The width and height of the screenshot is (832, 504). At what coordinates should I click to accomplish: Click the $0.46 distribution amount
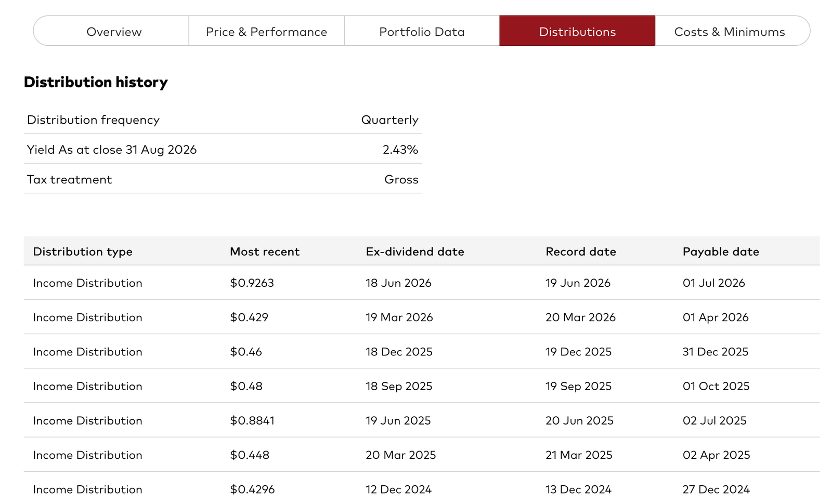tap(246, 352)
